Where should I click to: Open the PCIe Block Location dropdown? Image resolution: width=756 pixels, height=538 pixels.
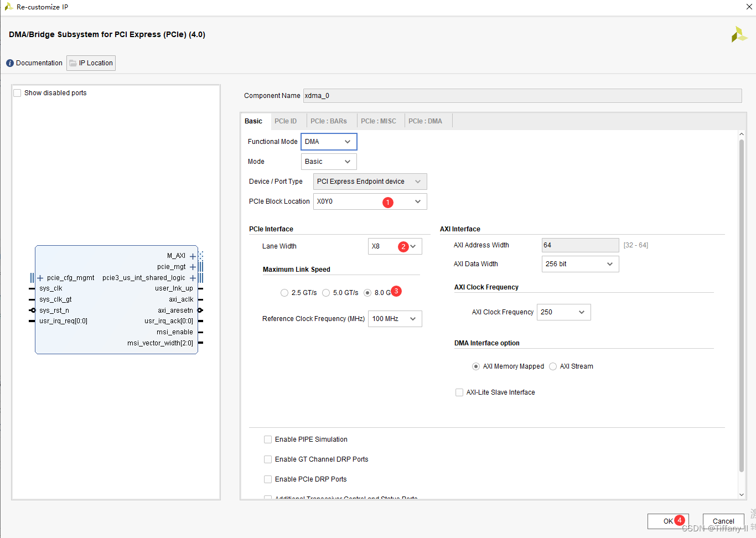click(x=370, y=201)
